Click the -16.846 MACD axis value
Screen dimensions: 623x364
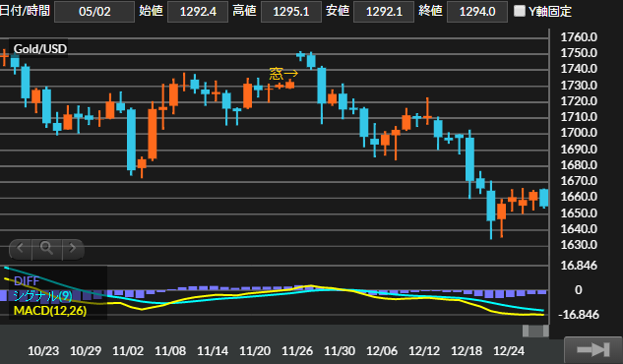pyautogui.click(x=579, y=315)
